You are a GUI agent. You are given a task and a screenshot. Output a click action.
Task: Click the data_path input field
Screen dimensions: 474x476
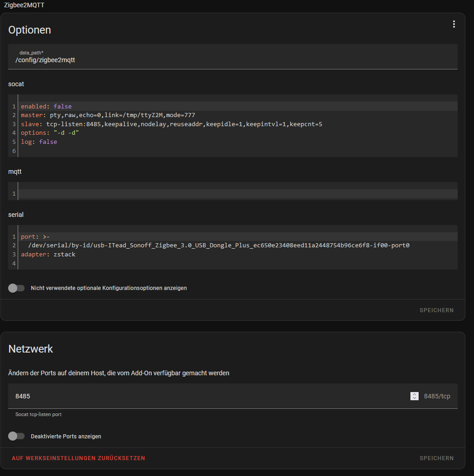[x=232, y=57]
